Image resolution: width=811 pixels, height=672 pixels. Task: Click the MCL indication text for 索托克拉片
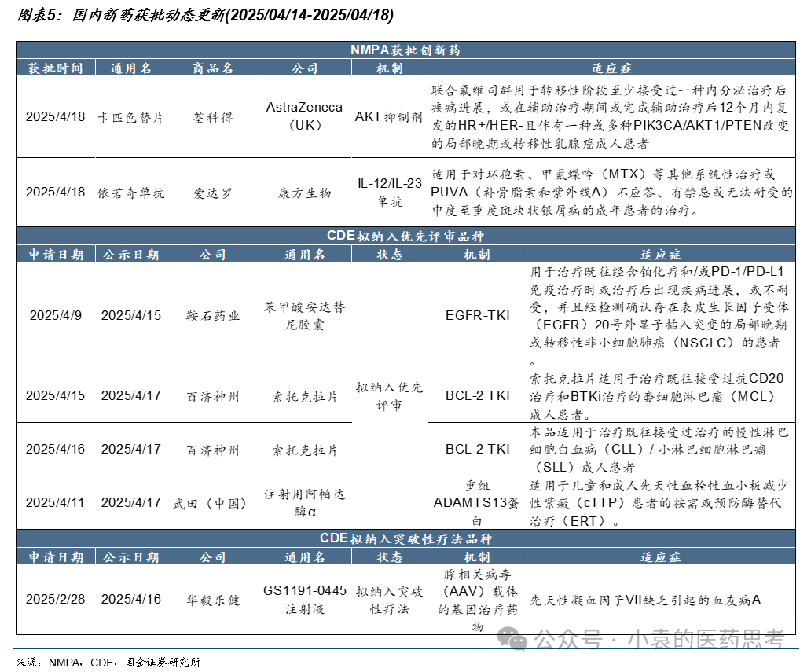click(x=657, y=396)
